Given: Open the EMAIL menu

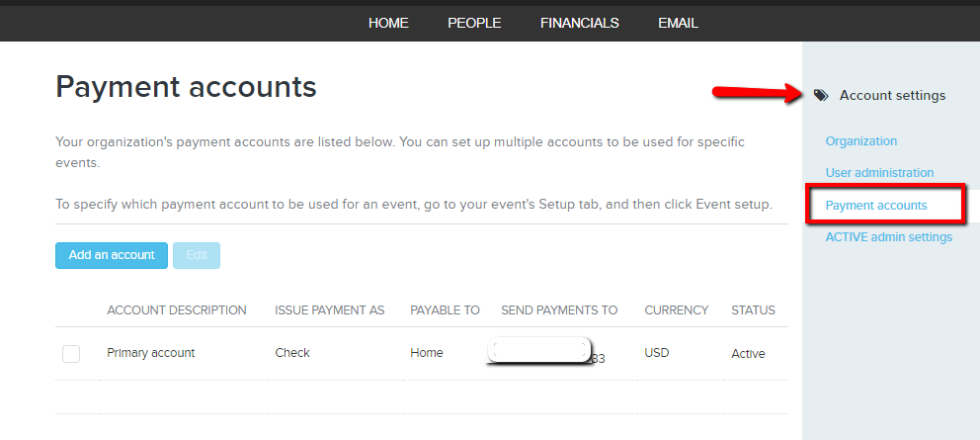Looking at the screenshot, I should [x=678, y=23].
